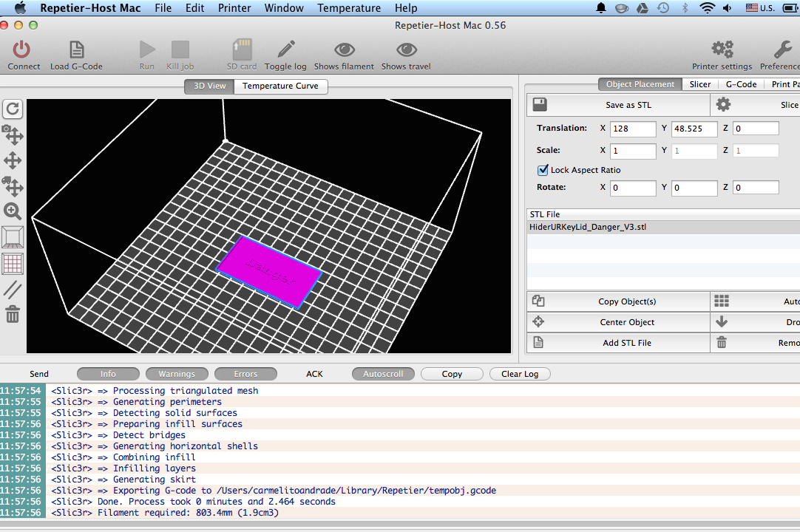
Task: Select the zoom magnifier tool
Action: pos(13,211)
